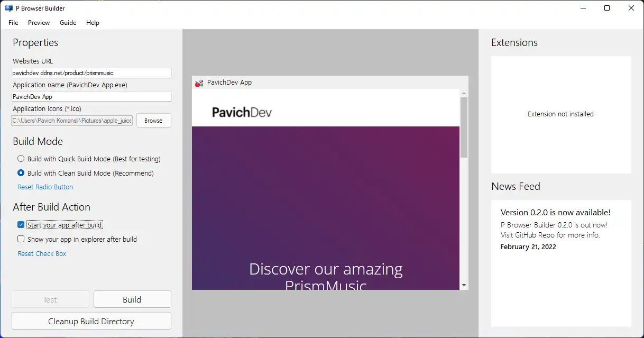Start the Build process
644x338 pixels.
tap(132, 299)
